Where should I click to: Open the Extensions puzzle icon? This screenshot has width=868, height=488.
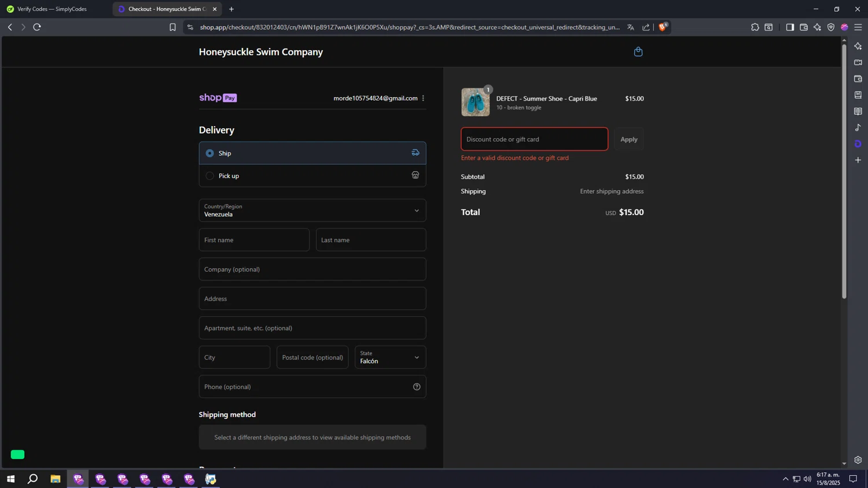(755, 27)
